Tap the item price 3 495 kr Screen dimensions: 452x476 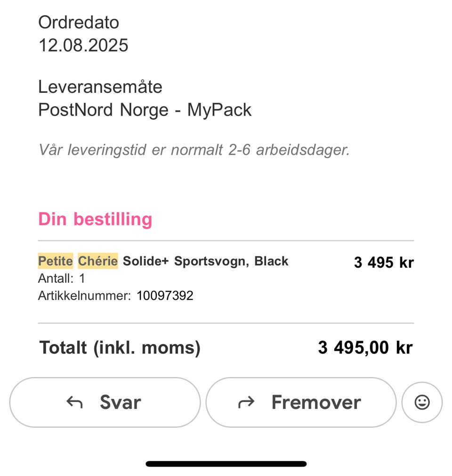[x=384, y=263]
